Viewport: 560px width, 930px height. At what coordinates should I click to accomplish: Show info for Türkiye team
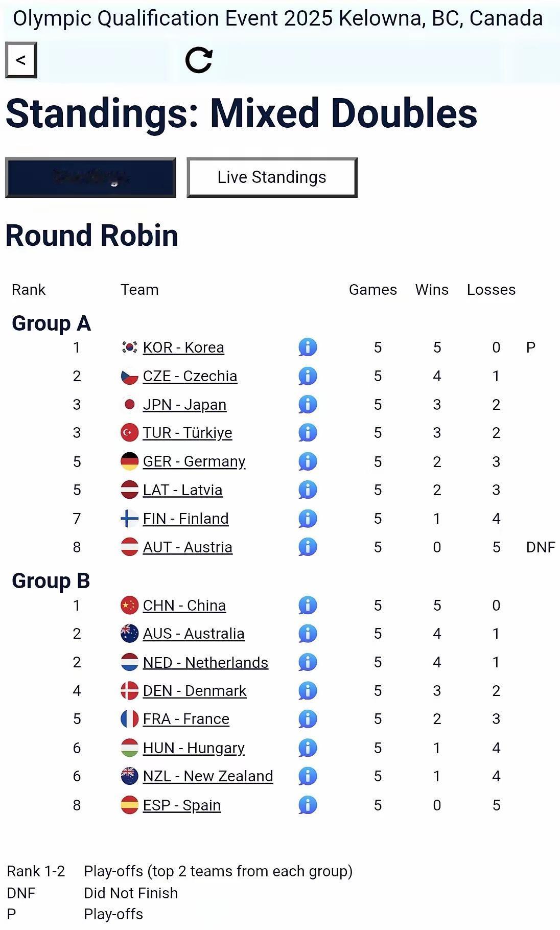pyautogui.click(x=308, y=433)
